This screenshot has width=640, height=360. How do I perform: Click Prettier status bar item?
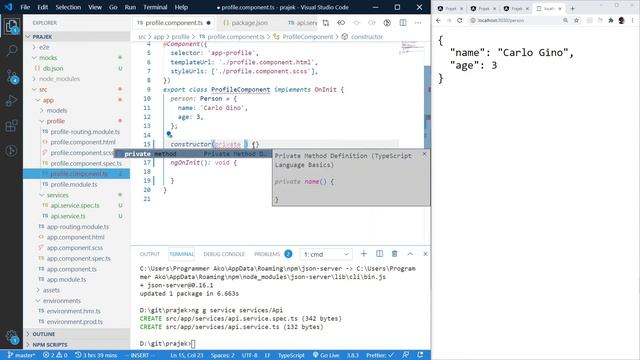click(380, 355)
